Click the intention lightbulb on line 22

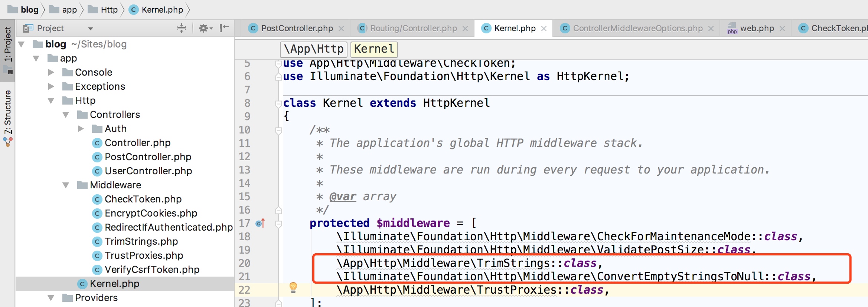pos(293,287)
